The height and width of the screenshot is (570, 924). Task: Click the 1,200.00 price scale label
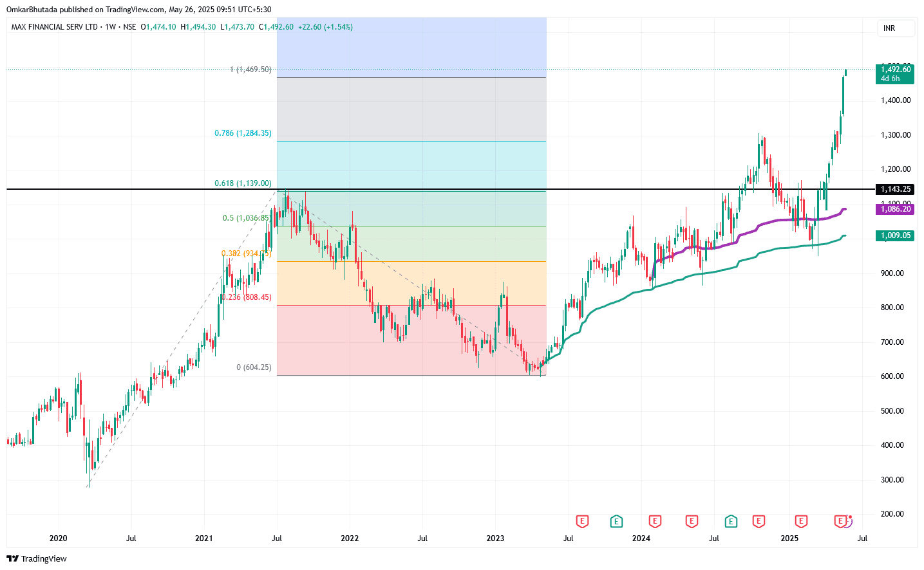[896, 169]
